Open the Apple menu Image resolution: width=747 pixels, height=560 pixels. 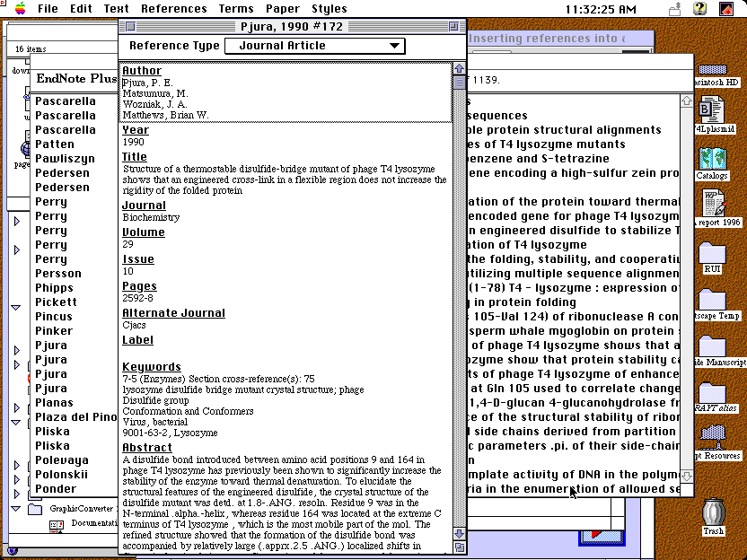[20, 9]
